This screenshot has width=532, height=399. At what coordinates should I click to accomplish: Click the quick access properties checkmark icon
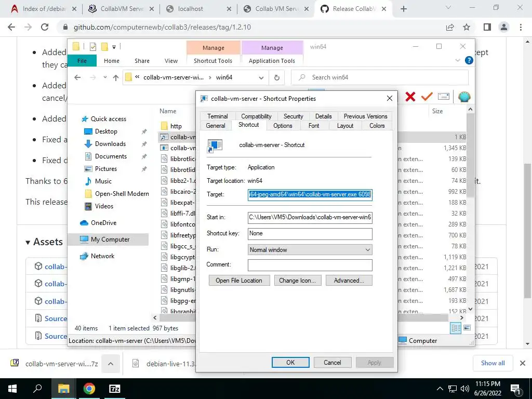point(93,47)
